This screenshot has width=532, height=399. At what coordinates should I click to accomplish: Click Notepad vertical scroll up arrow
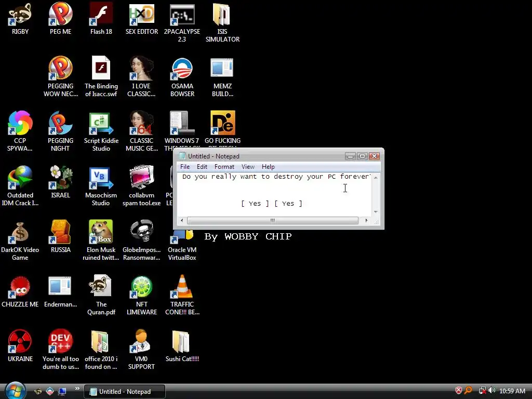(376, 177)
